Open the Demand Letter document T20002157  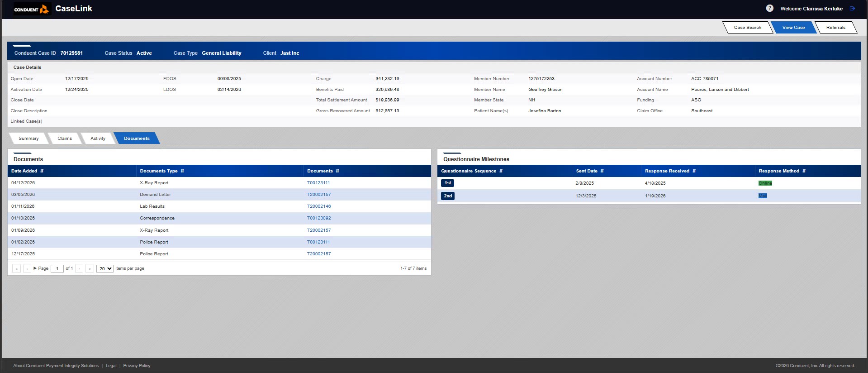pyautogui.click(x=319, y=195)
